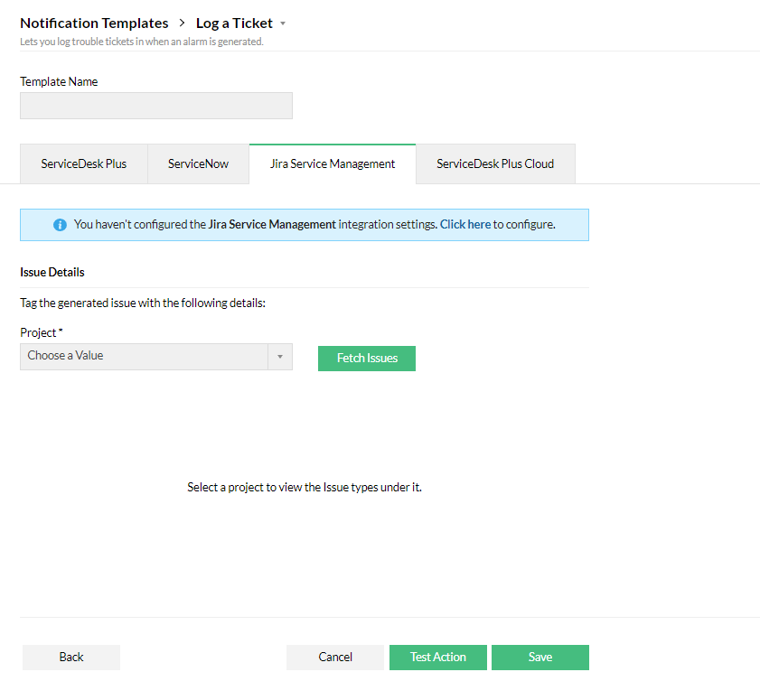Image resolution: width=760 pixels, height=700 pixels.
Task: Save the notification template
Action: [x=540, y=658]
